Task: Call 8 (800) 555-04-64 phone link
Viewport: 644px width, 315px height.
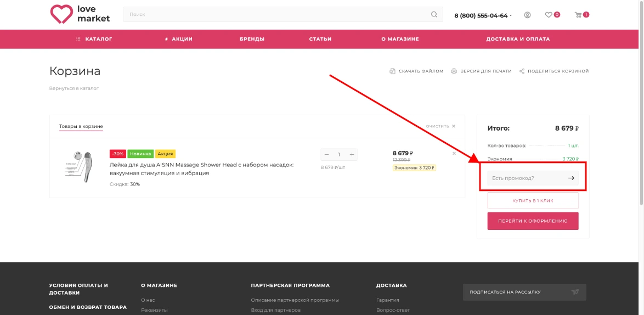Action: click(x=481, y=15)
